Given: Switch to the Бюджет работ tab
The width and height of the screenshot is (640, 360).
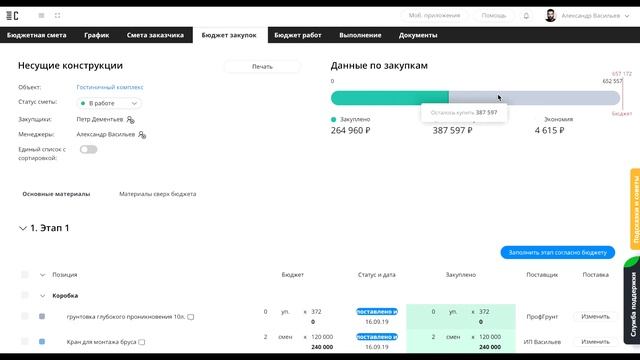Looking at the screenshot, I should [x=298, y=35].
